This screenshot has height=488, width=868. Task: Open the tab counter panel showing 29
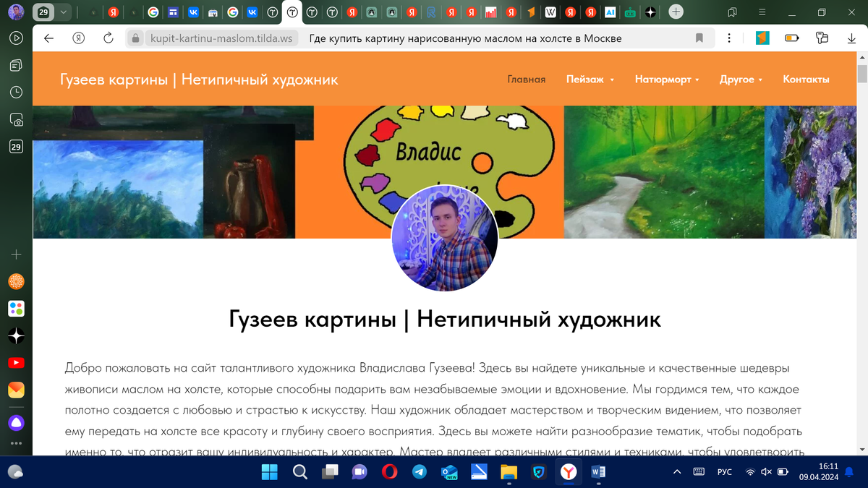[x=16, y=146]
